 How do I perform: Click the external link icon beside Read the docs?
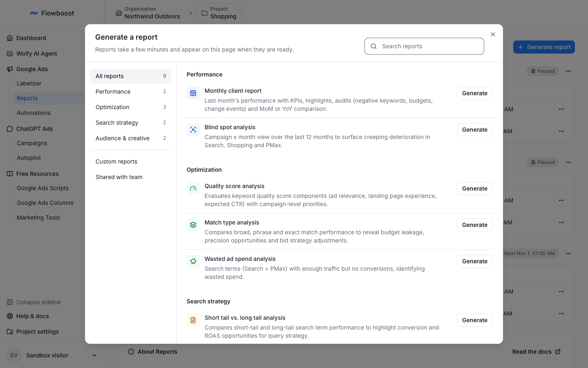[x=558, y=352]
